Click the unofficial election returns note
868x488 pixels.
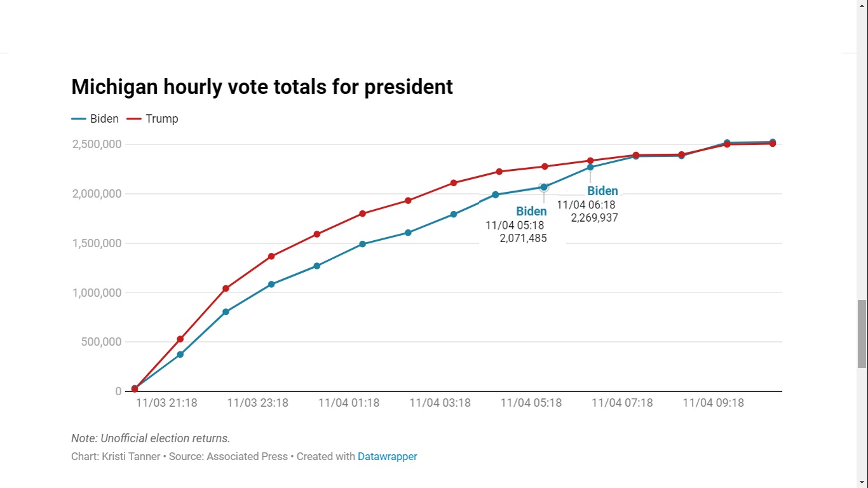click(151, 438)
